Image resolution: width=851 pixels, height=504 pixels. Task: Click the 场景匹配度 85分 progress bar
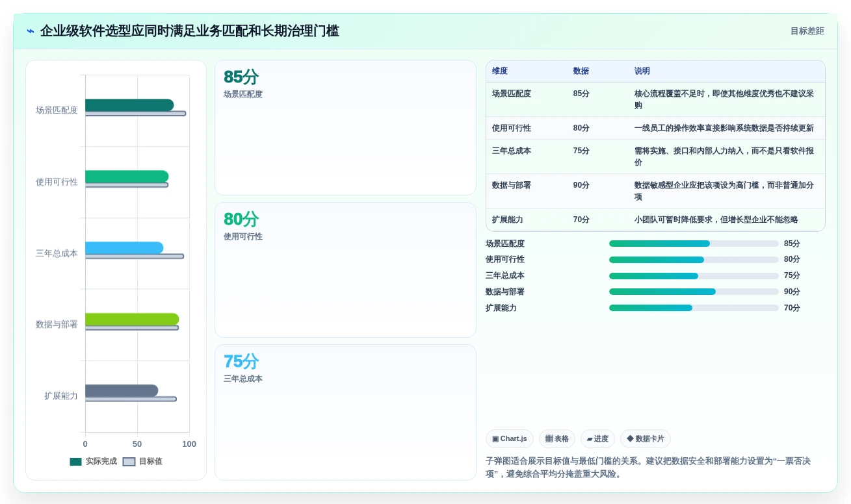click(694, 244)
